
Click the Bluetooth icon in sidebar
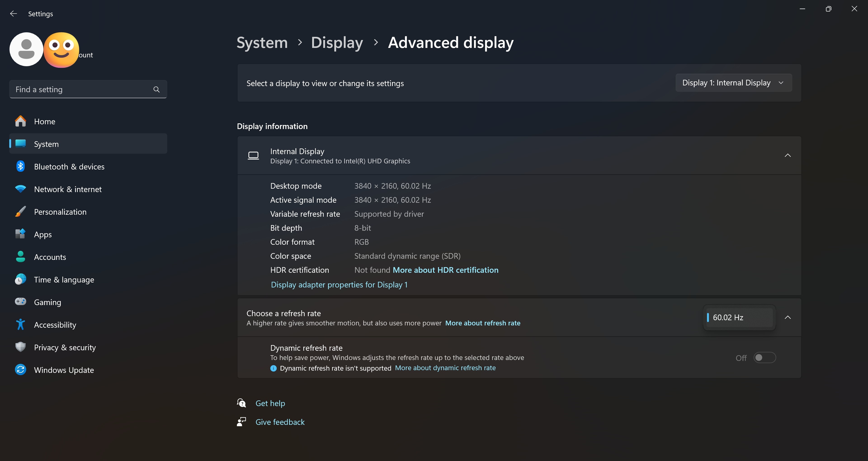[x=21, y=167]
